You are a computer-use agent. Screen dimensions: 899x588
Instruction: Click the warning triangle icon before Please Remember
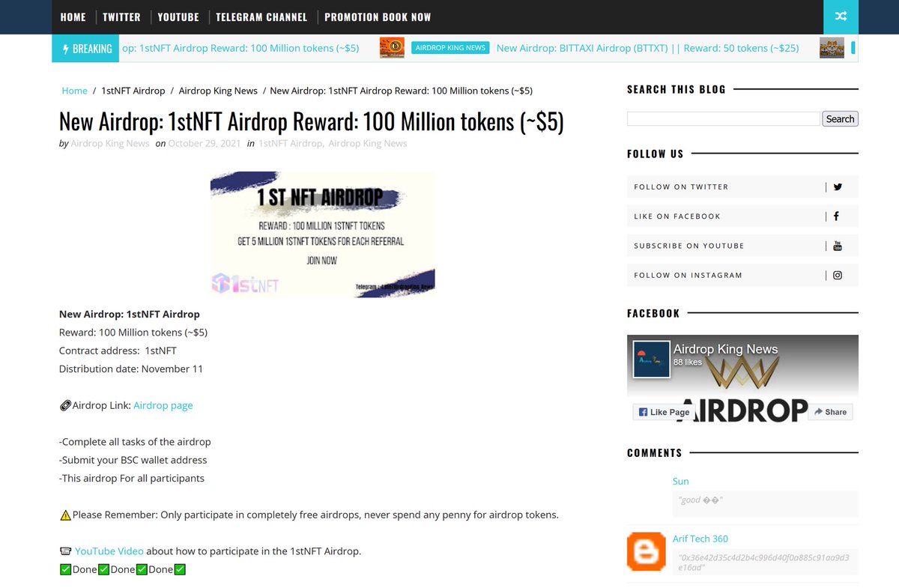tap(64, 515)
